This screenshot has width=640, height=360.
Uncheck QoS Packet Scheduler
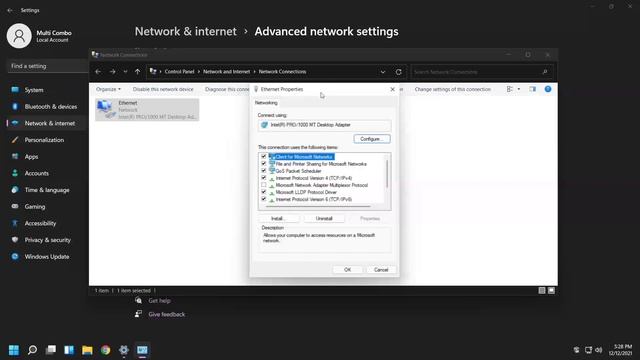(x=264, y=171)
